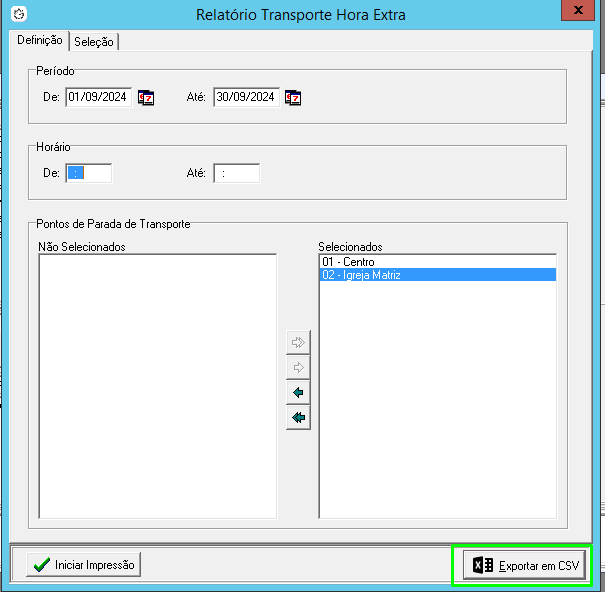Switch to the Seleção tab
Screen dimensions: 605x592
tap(94, 41)
